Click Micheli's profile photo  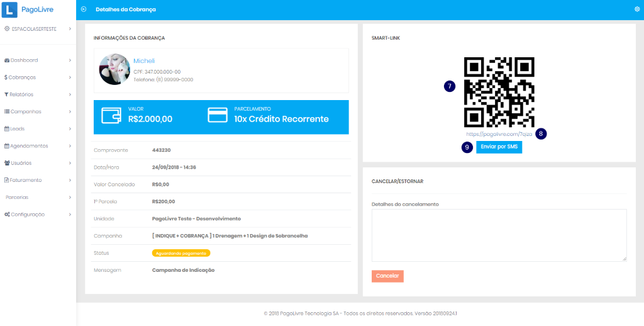click(114, 69)
